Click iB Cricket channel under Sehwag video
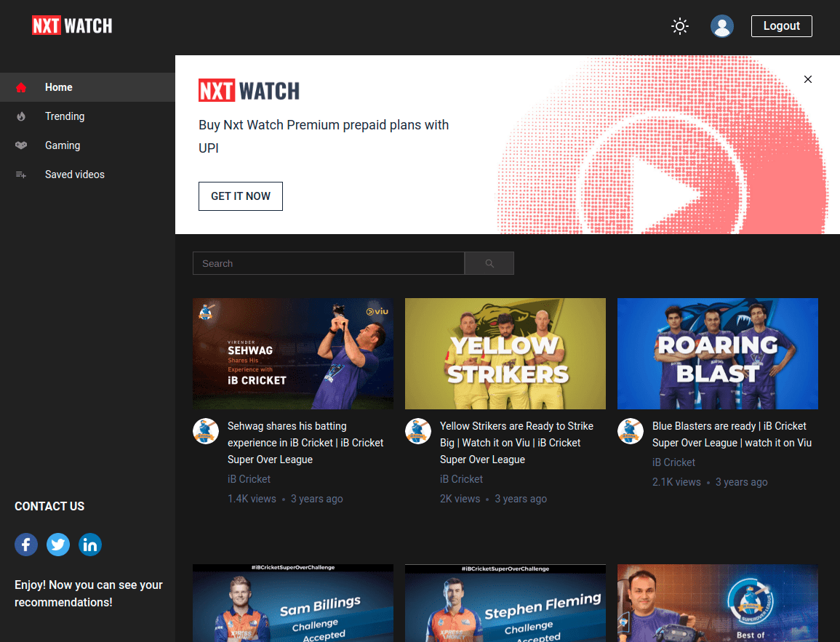This screenshot has width=840, height=642. (249, 479)
